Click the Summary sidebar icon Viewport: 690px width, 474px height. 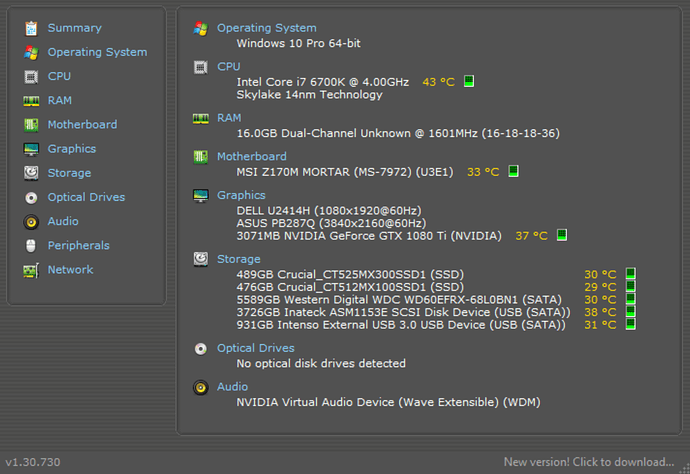pos(31,28)
